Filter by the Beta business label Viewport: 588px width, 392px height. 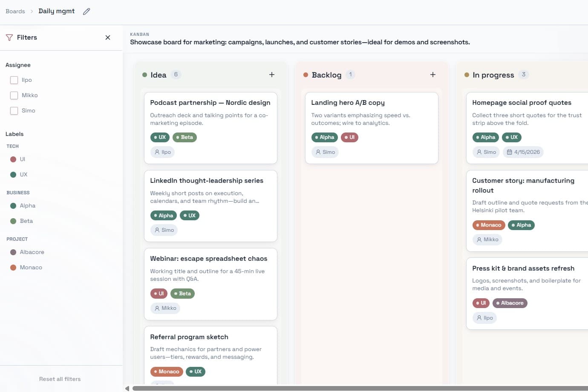tap(21, 221)
